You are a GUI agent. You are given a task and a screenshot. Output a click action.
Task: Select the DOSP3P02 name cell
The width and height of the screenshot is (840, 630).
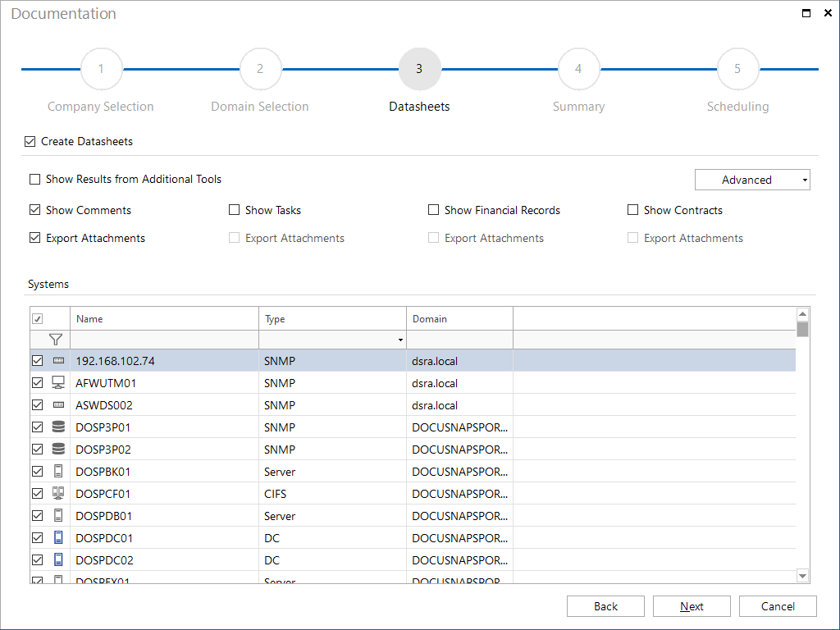(x=164, y=449)
